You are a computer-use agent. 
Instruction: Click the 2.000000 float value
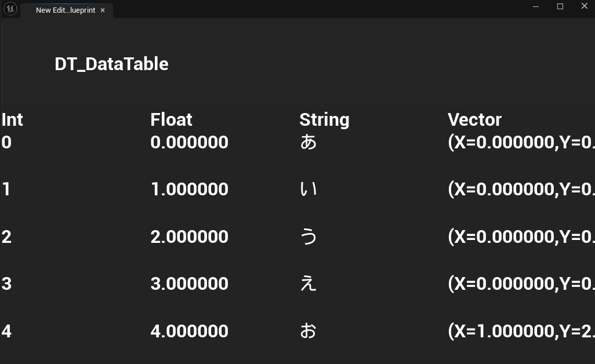click(190, 236)
